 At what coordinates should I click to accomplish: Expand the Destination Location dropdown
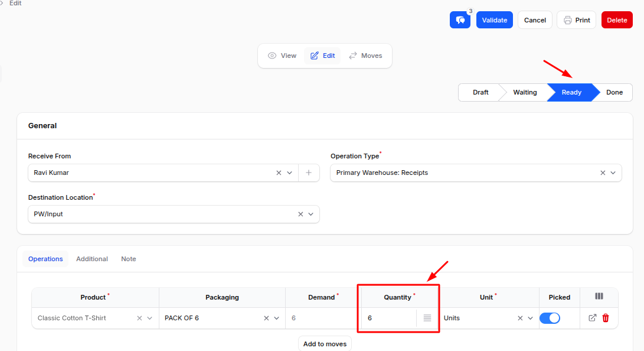coord(312,214)
